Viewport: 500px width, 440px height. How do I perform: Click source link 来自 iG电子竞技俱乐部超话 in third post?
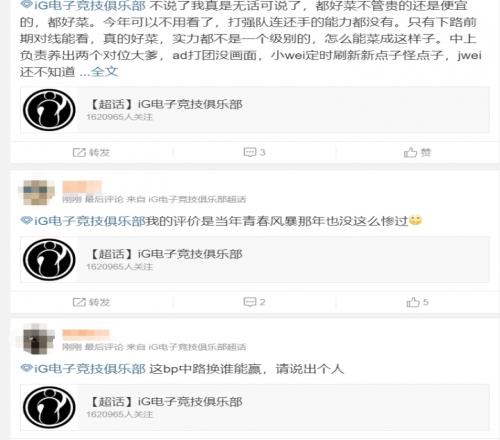click(x=187, y=347)
